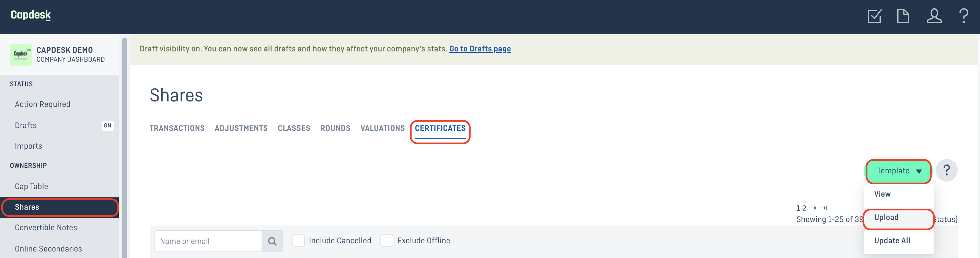Click the Capdesk logo
Image resolution: width=980 pixels, height=258 pixels.
pyautogui.click(x=31, y=15)
